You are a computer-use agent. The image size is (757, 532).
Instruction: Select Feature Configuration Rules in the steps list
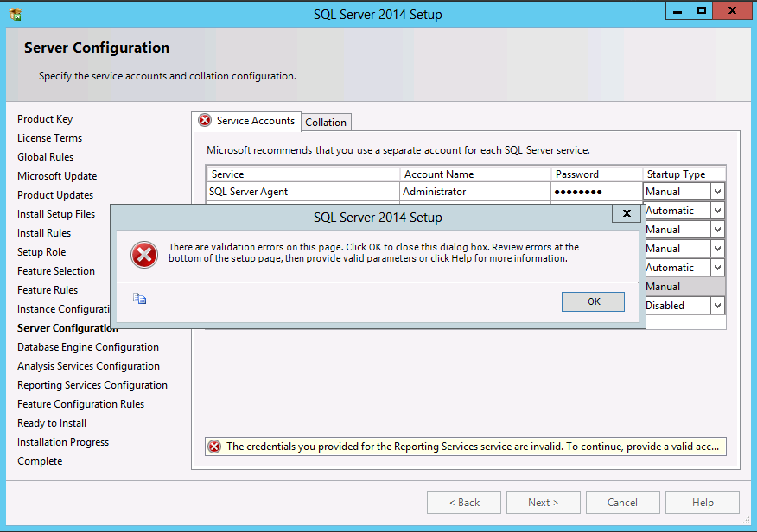80,404
